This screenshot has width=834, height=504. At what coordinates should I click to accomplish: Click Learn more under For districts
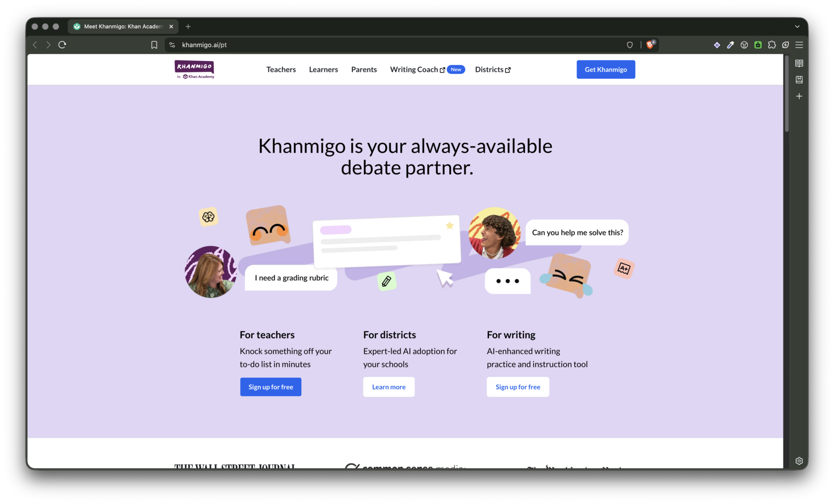389,387
